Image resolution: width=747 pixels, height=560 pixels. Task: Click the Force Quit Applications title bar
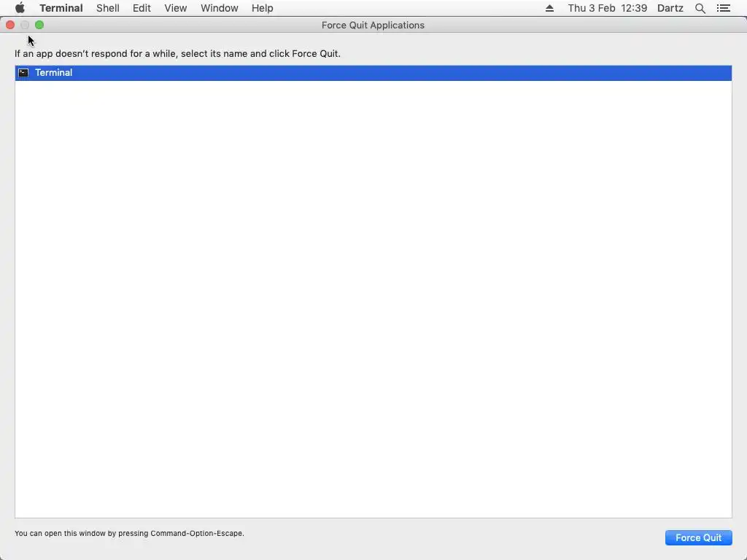click(x=373, y=26)
